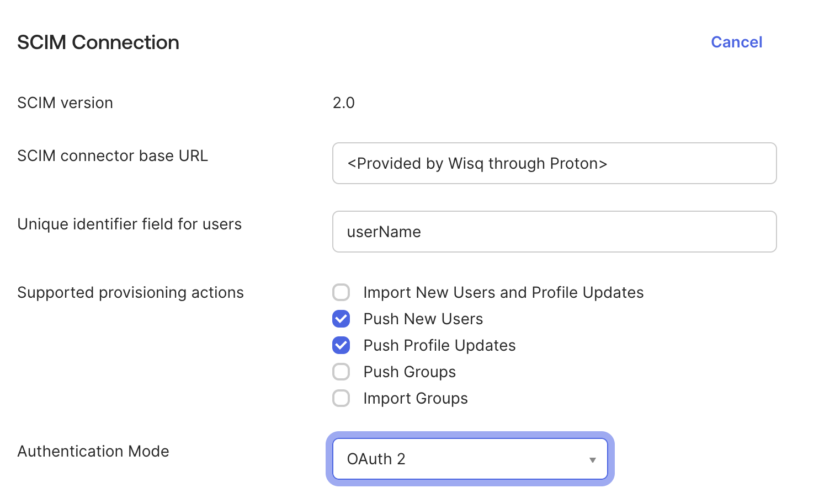
Task: Disable the Push Profile Updates checkbox
Action: click(x=341, y=345)
